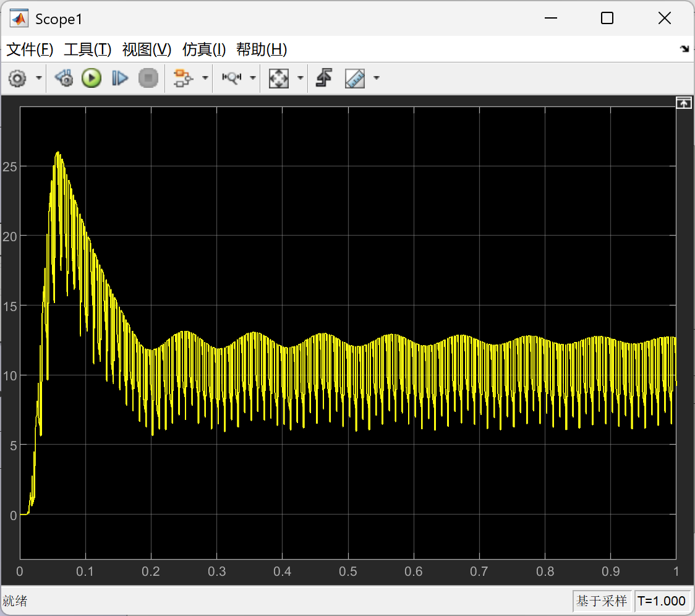Click the T=1.000 time status field

(662, 601)
